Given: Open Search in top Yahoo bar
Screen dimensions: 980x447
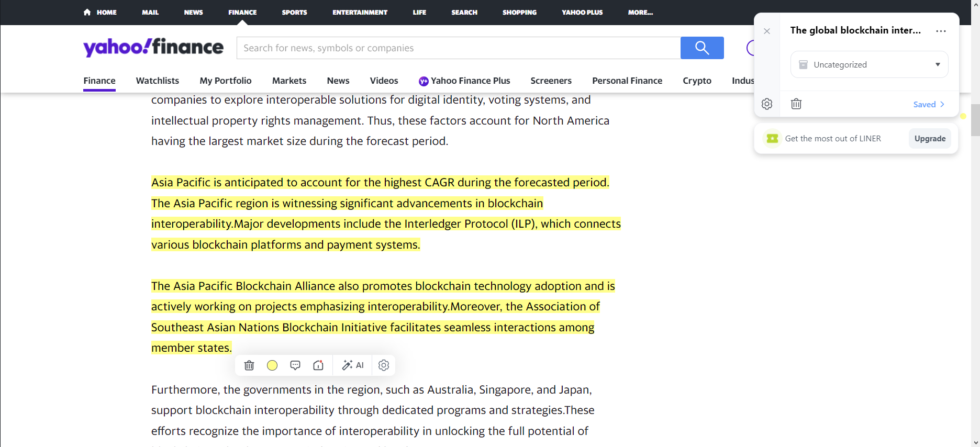Looking at the screenshot, I should click(x=464, y=12).
